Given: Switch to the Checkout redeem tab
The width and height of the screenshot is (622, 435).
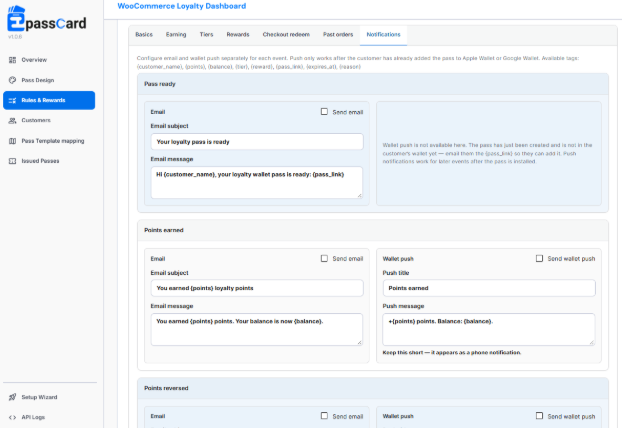Looking at the screenshot, I should (286, 35).
